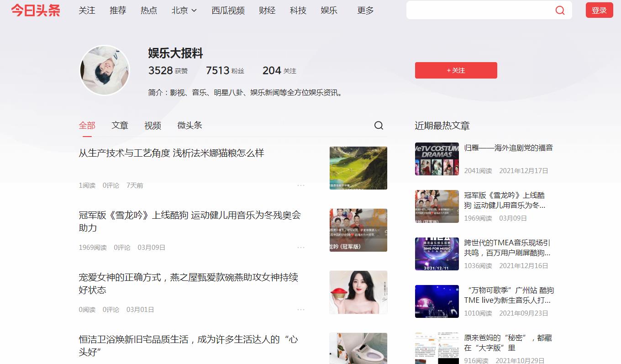Click the search magnifier in top bar
621x364 pixels.
[x=560, y=10]
